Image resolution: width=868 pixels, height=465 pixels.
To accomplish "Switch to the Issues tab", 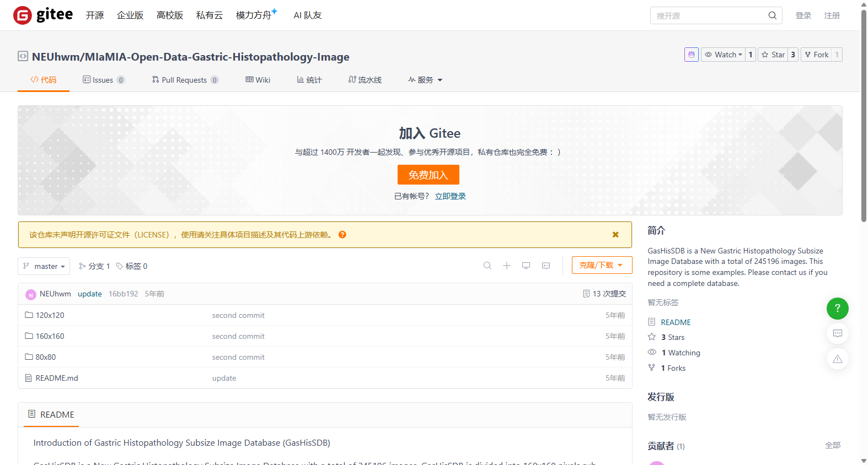I will [x=104, y=80].
